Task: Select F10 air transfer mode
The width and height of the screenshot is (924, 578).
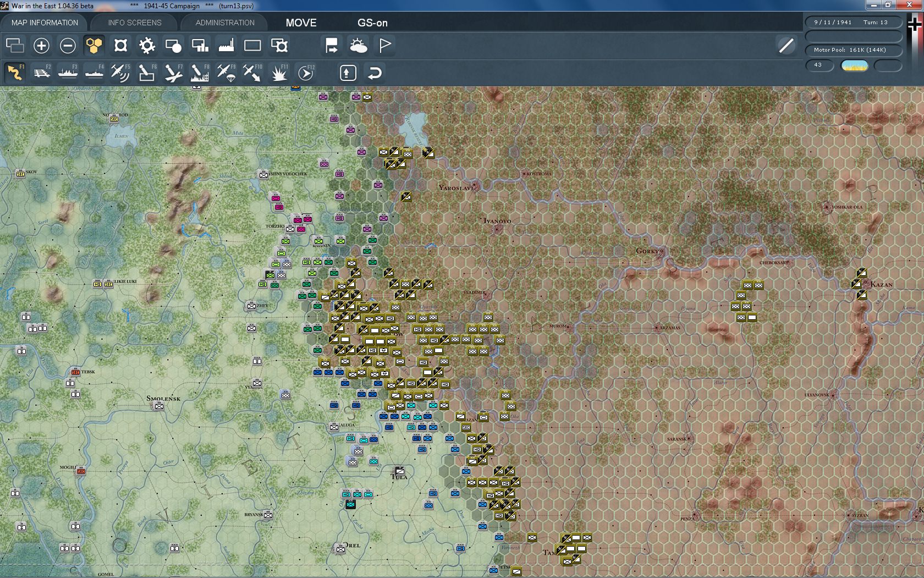Action: click(x=252, y=73)
